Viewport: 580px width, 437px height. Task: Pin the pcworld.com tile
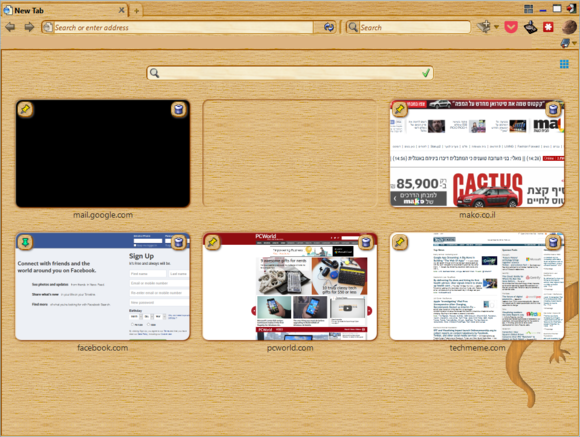(212, 242)
